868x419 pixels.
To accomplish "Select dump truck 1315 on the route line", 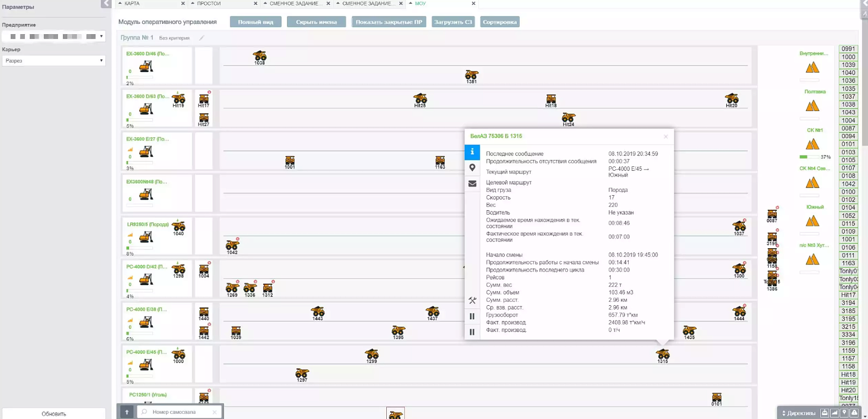I will click(x=663, y=356).
